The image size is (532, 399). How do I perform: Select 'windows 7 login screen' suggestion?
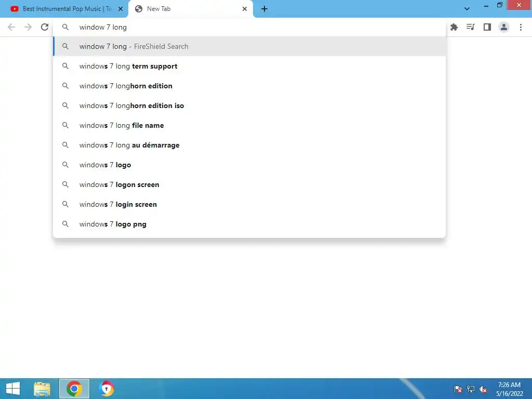point(249,204)
